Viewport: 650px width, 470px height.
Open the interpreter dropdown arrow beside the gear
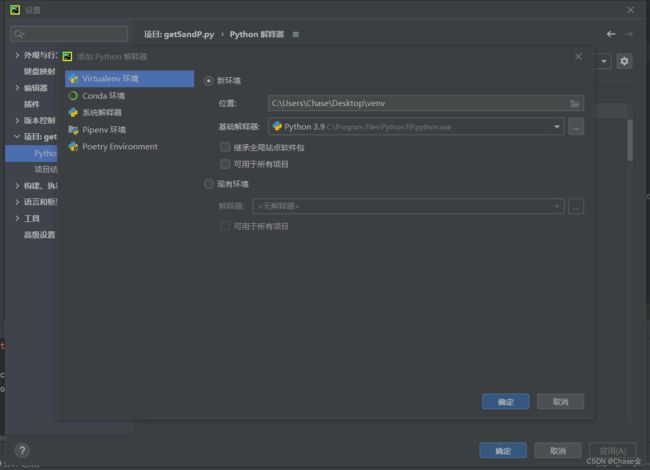(x=604, y=61)
